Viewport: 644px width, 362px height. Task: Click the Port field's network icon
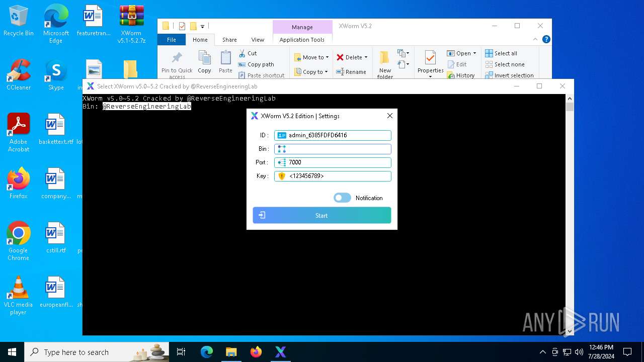pyautogui.click(x=282, y=162)
